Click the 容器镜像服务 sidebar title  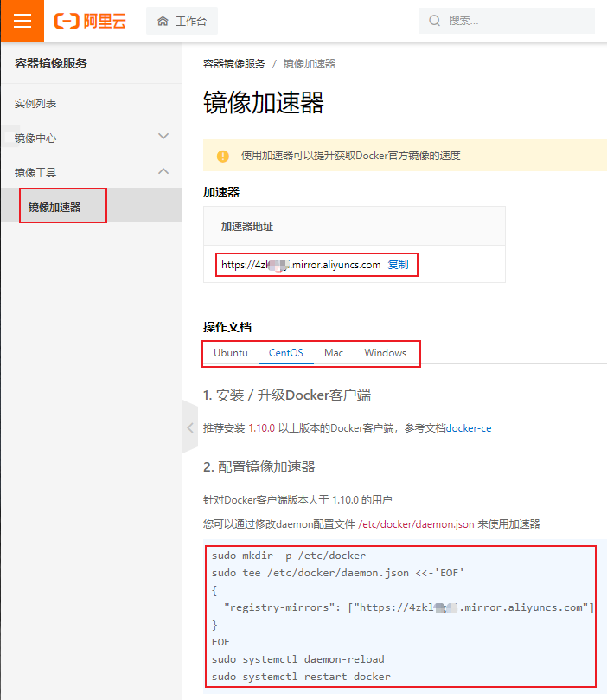click(x=51, y=63)
